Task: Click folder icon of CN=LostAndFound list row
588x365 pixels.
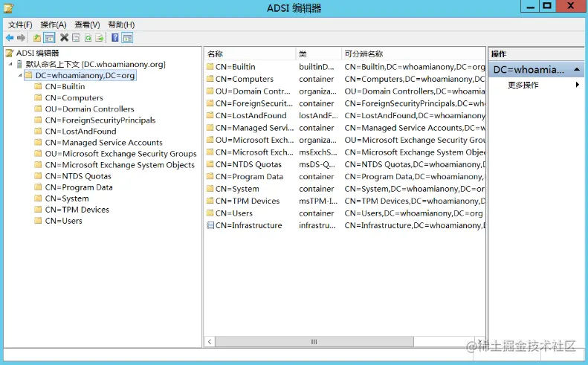Action: pyautogui.click(x=210, y=115)
